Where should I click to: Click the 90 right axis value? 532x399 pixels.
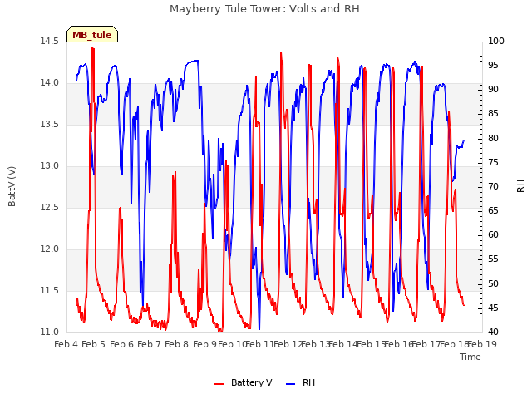tap(493, 90)
